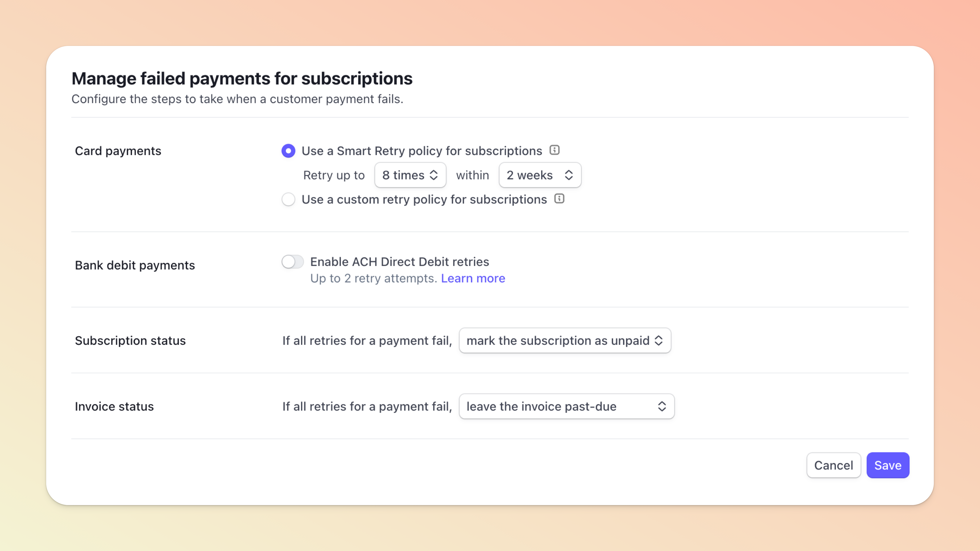
Task: Click the "Use a Smart Retry policy" label text
Action: click(421, 151)
